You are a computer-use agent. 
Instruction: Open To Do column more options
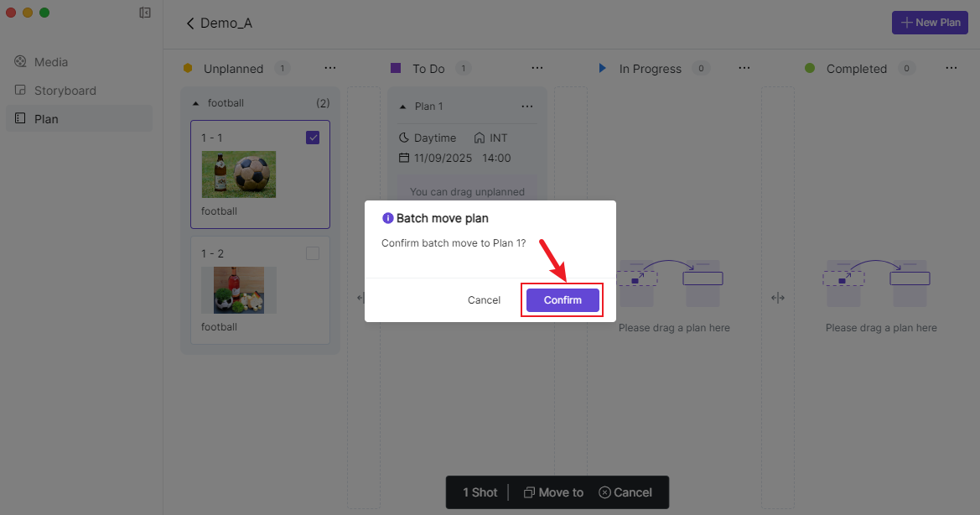pos(537,68)
